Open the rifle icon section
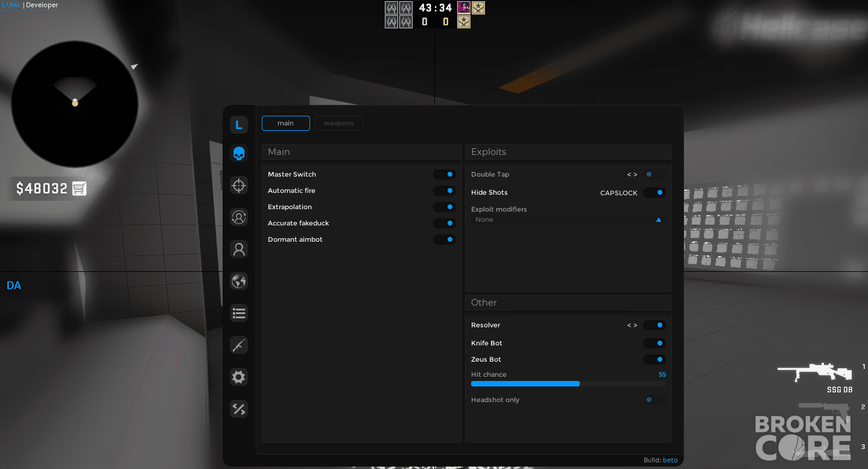Screen dimensions: 868x469 click(239, 345)
